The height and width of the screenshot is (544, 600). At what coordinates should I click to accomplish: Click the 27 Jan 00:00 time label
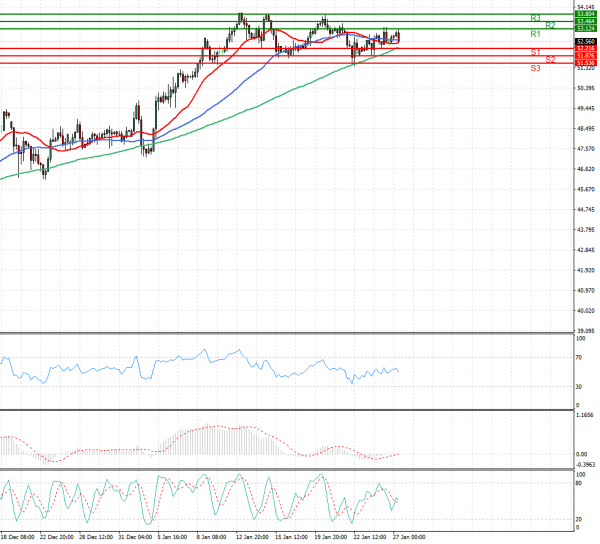(x=409, y=537)
